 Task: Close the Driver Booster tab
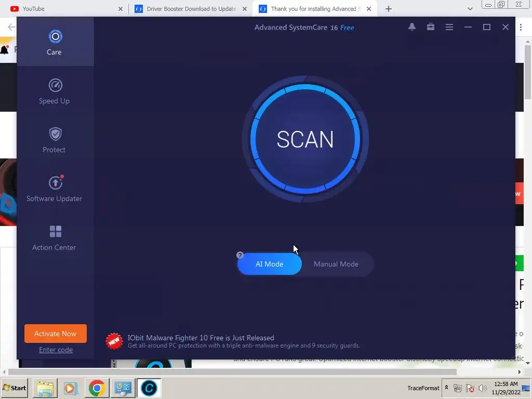[245, 9]
